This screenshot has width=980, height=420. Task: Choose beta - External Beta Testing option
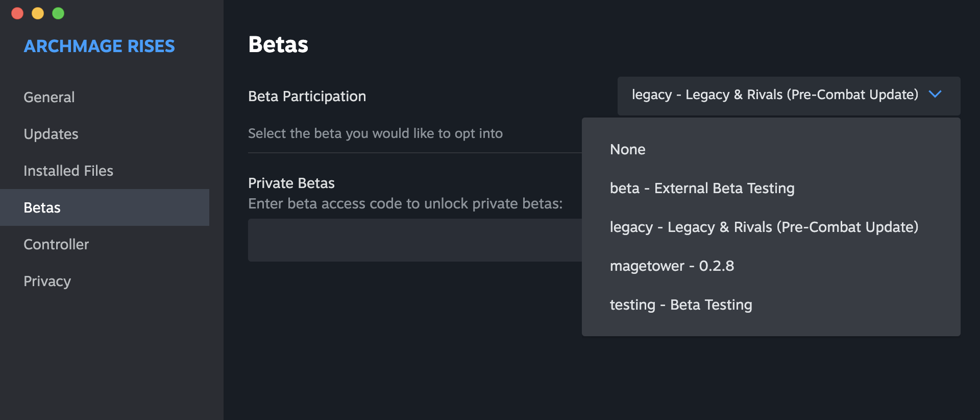tap(702, 189)
